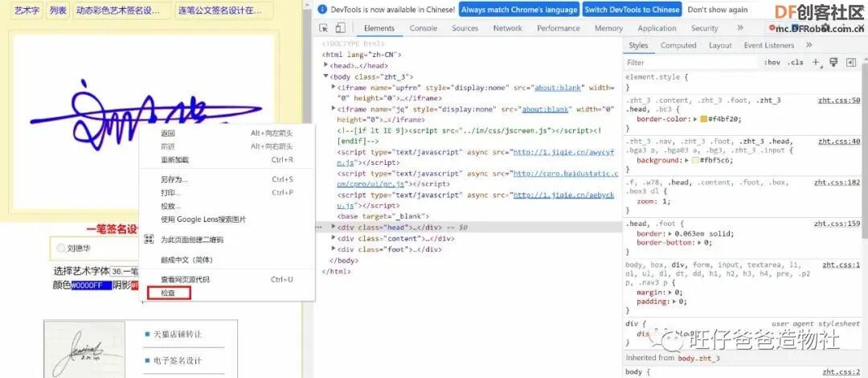Open the zht.css:50 source link

tap(839, 101)
